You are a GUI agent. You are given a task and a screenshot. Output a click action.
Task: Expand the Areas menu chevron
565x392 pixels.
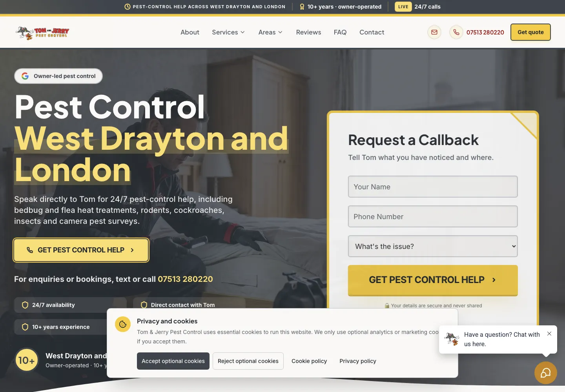[x=280, y=32]
